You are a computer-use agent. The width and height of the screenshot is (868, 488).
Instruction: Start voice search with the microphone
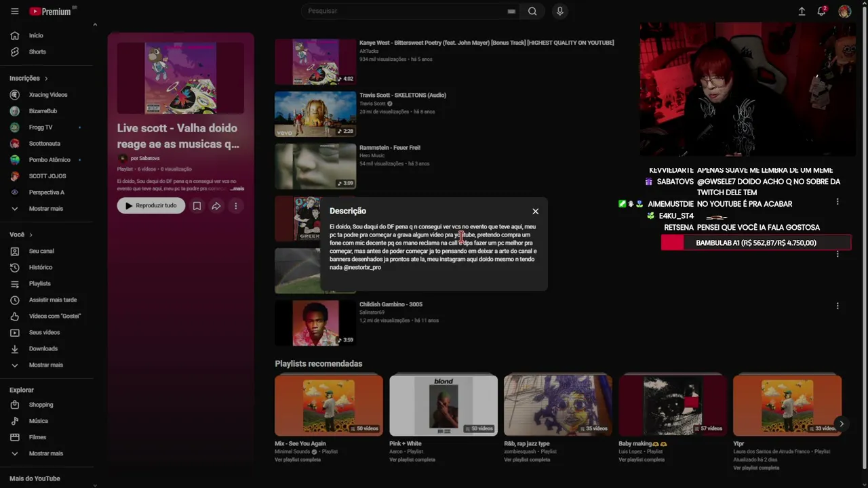point(560,11)
